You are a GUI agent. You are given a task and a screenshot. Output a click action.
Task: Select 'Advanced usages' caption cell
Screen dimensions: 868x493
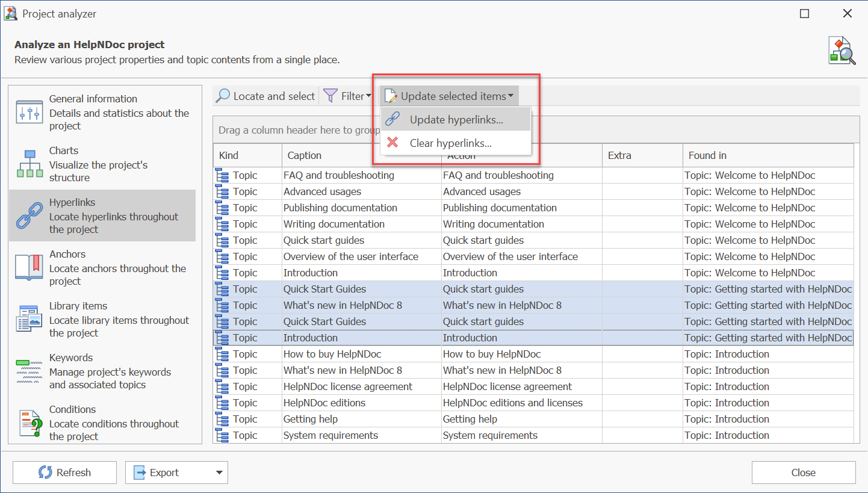[362, 191]
